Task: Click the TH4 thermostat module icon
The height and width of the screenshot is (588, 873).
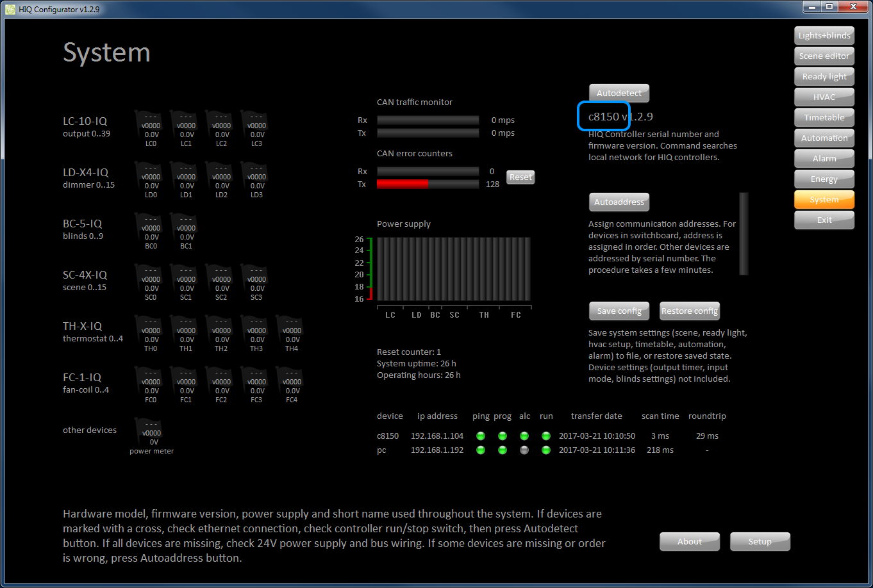Action: [x=292, y=332]
